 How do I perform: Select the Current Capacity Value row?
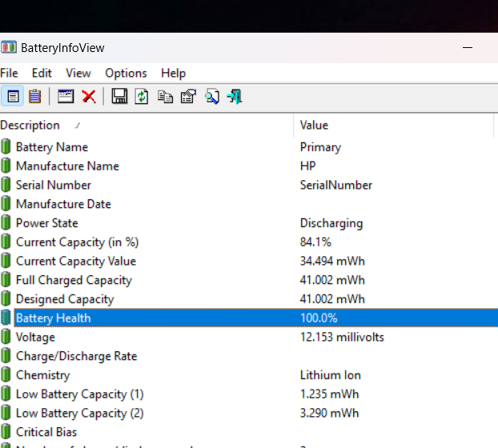(x=249, y=261)
